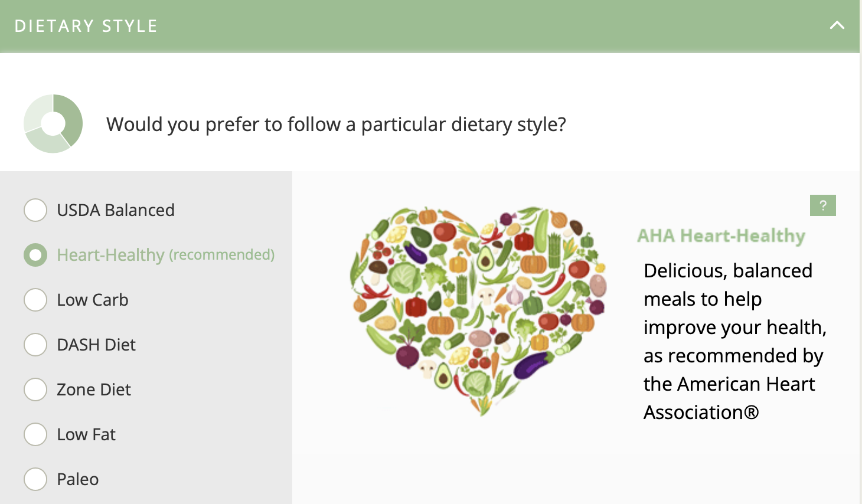The image size is (862, 504).
Task: Click the question mark help icon
Action: 822,205
